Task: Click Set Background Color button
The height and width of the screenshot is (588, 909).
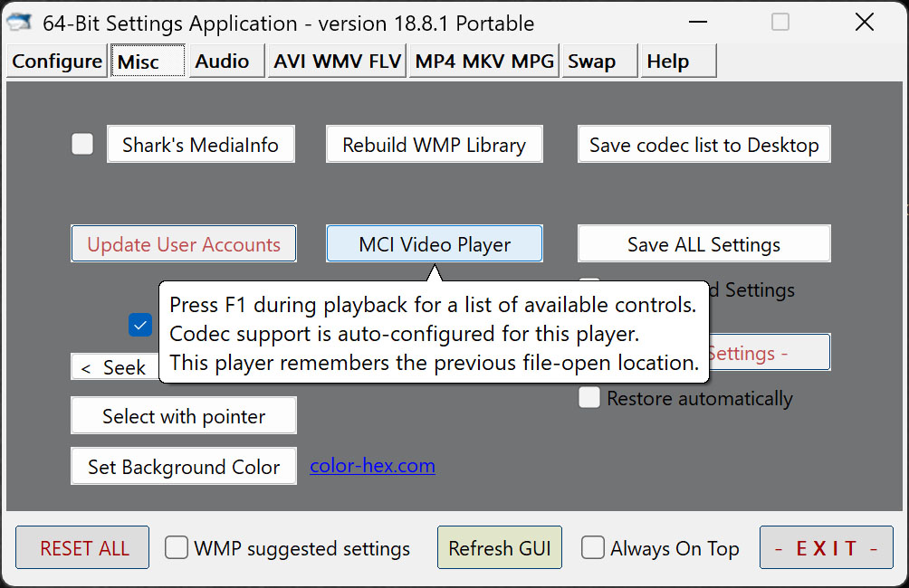Action: click(184, 467)
